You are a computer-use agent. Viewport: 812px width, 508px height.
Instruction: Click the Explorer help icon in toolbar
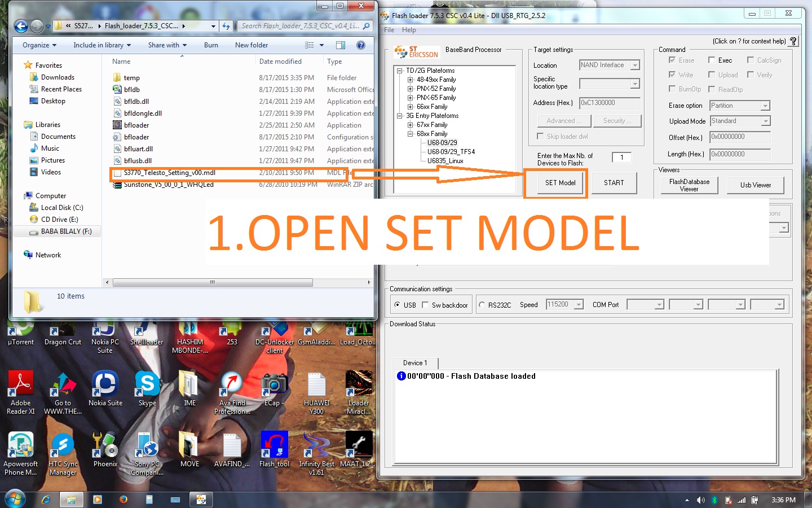[361, 45]
